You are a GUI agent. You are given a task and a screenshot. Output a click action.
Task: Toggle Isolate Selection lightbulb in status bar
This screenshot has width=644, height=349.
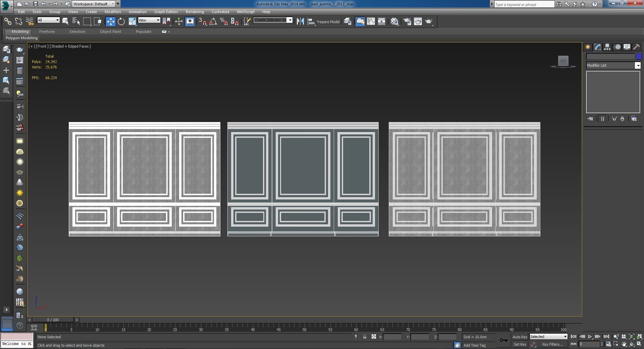(x=356, y=337)
